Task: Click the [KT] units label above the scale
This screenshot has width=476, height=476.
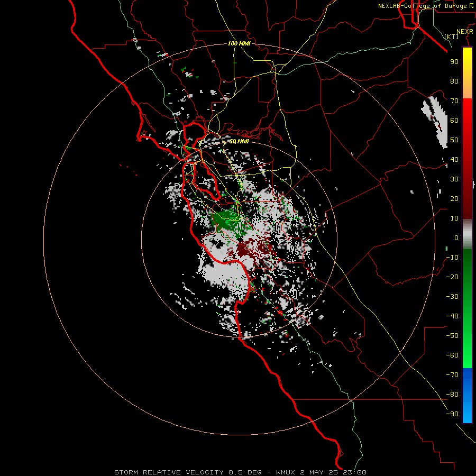Action: pyautogui.click(x=452, y=36)
